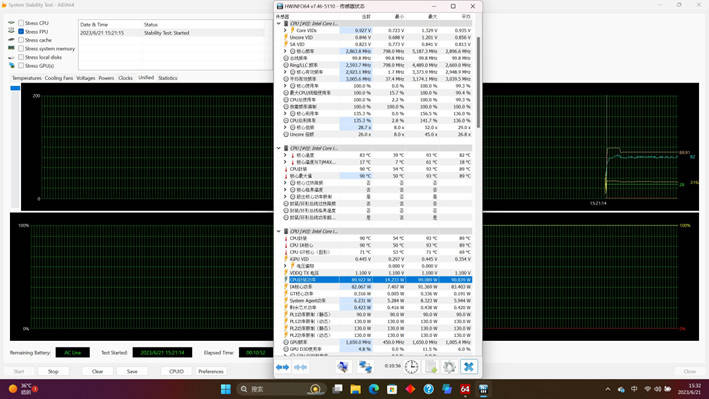Collapse the first CPU sensor group

(279, 24)
